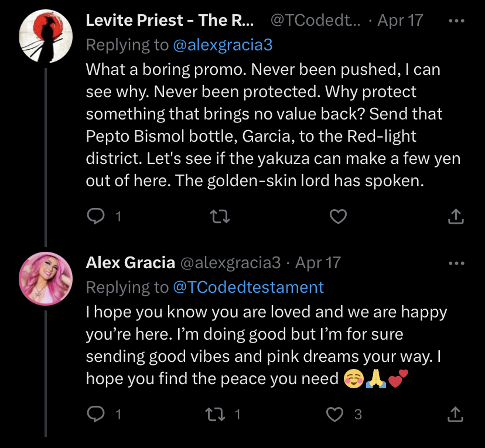This screenshot has height=448, width=485.
Task: Reply to Levite Priest's tweet
Action: tap(95, 216)
